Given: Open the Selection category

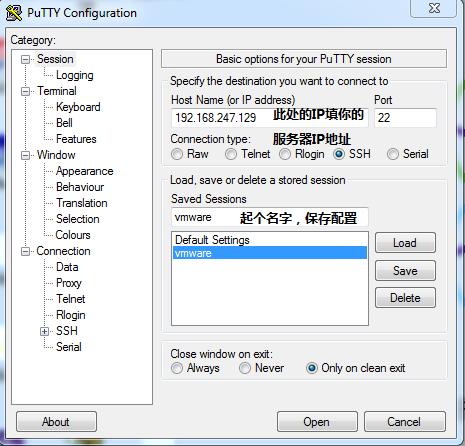Looking at the screenshot, I should [78, 219].
